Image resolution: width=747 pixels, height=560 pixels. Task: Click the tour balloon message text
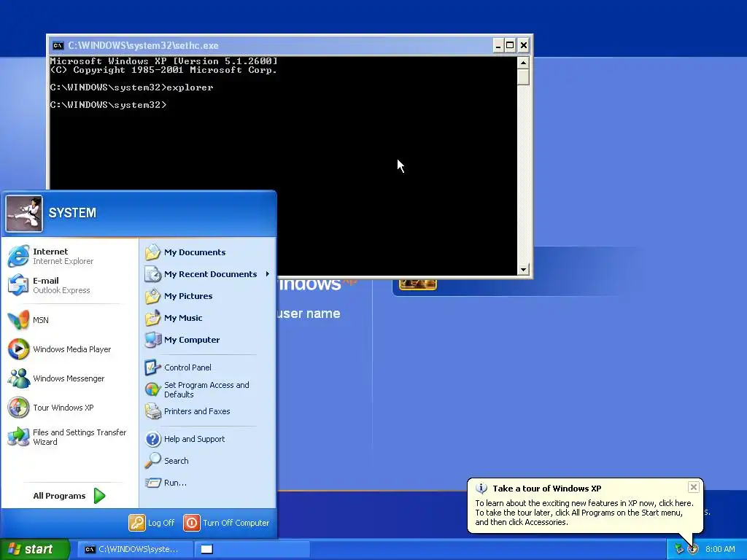(x=584, y=513)
